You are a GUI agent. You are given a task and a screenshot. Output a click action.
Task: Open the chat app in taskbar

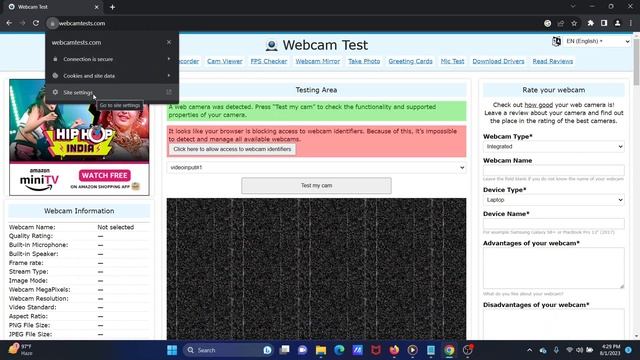pyautogui.click(x=302, y=350)
